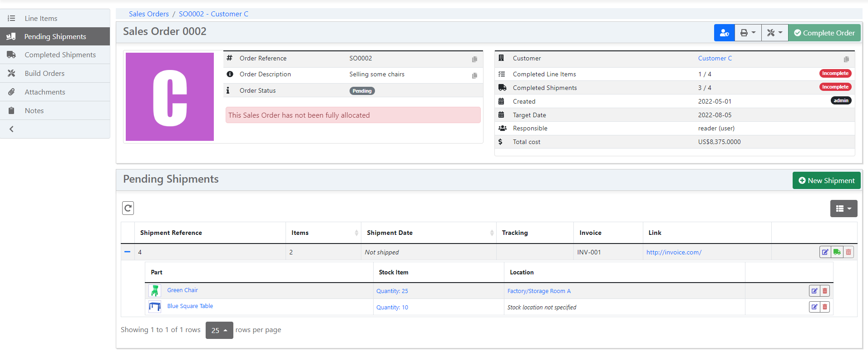Screen dimensions: 868x353
Task: Click edit icon for shipment 4
Action: pos(825,252)
